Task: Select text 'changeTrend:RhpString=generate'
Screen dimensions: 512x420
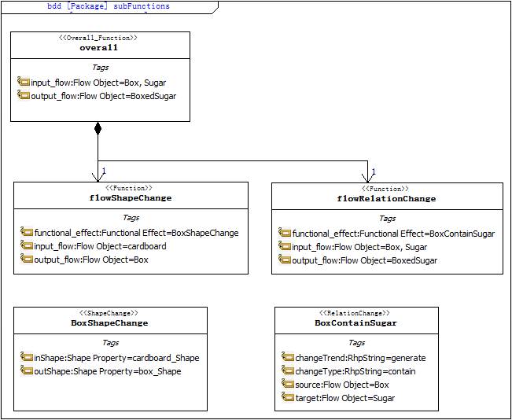Action: pyautogui.click(x=360, y=358)
